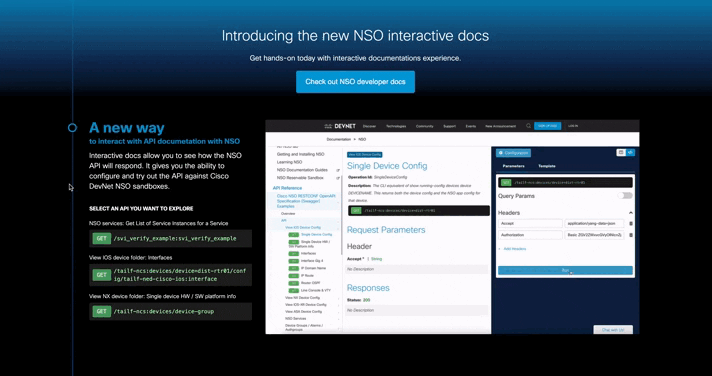Click GET badge for Line Console & VTY

[x=294, y=290]
